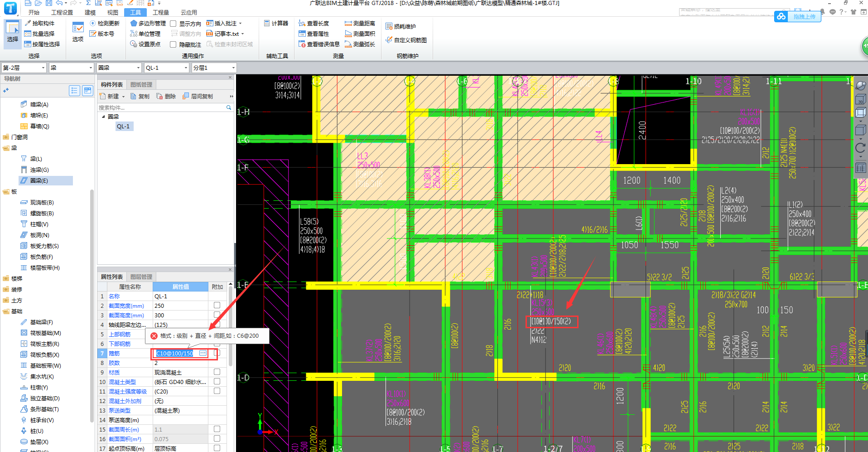Open the 工程量 ribbon tab
868x452 pixels.
[x=161, y=12]
